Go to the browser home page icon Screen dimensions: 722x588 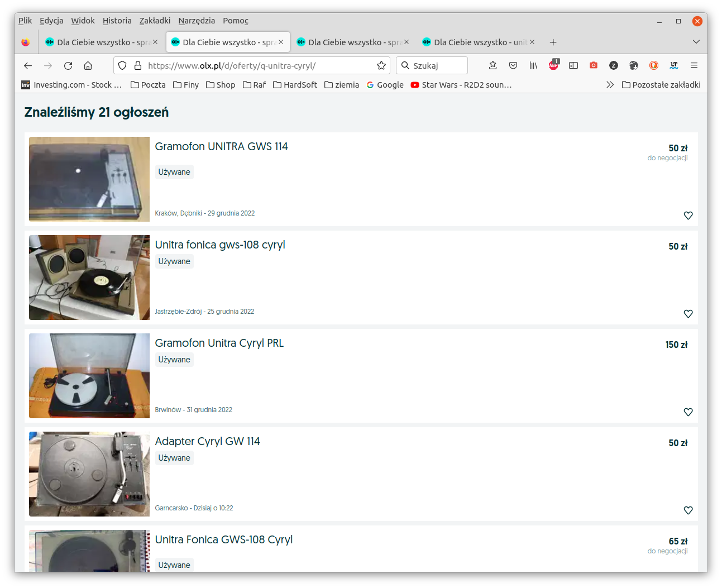88,65
